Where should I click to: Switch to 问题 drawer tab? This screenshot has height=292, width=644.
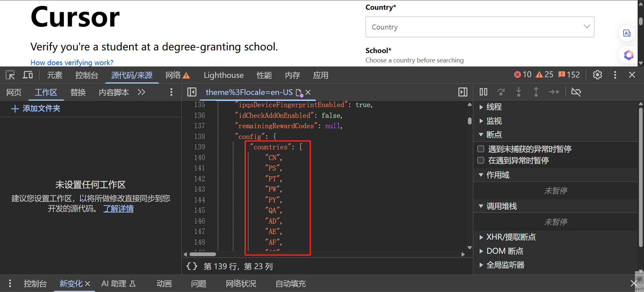tap(199, 284)
